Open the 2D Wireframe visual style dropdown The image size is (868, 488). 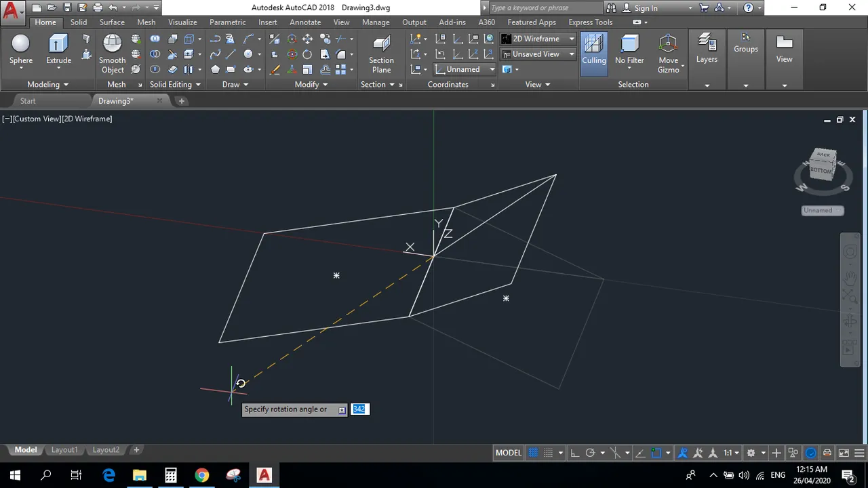(x=538, y=39)
